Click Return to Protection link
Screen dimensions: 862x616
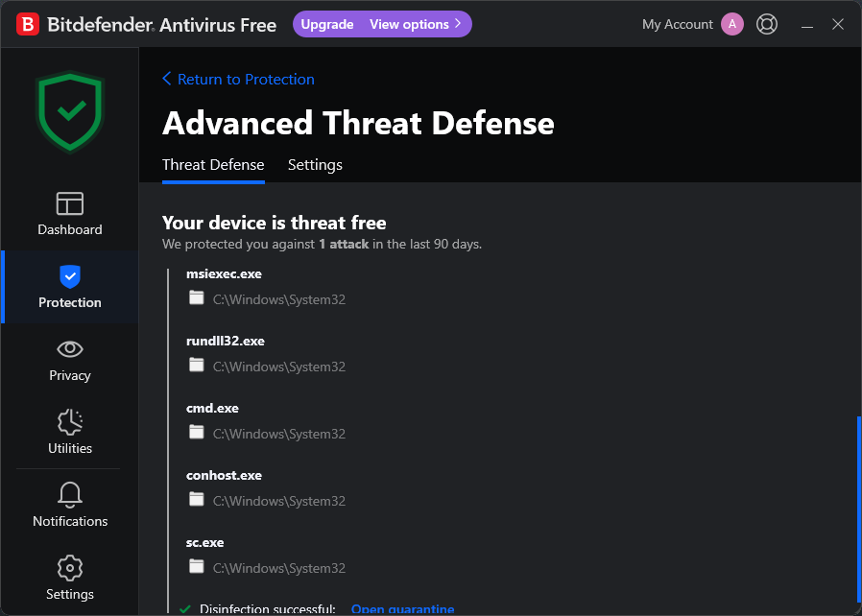(x=246, y=79)
